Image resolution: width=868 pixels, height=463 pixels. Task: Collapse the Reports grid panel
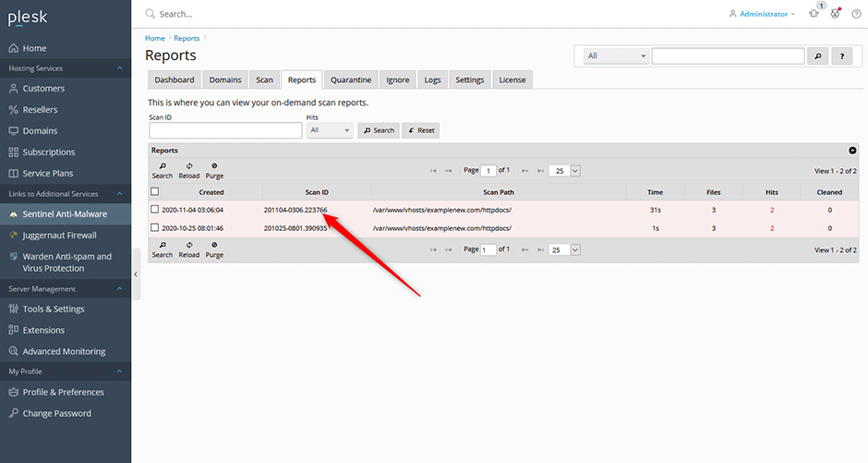pyautogui.click(x=852, y=150)
